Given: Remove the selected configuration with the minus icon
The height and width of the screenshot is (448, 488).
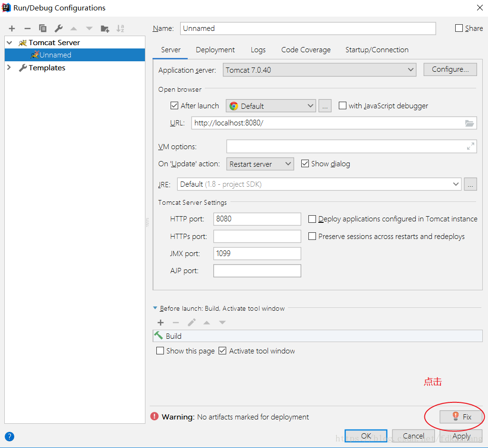Looking at the screenshot, I should coord(28,29).
